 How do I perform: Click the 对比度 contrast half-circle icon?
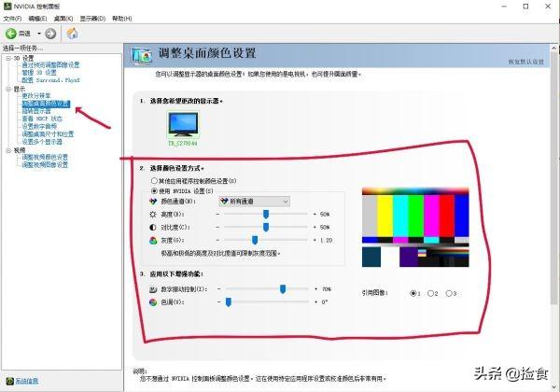pos(153,227)
